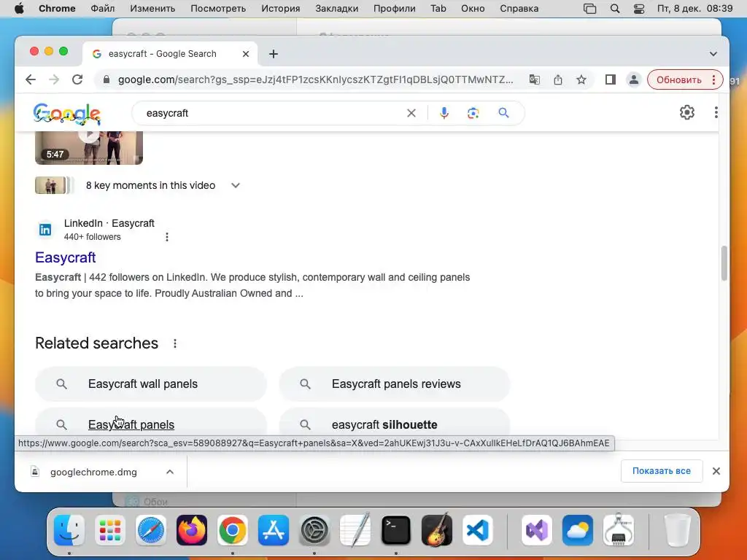
Task: Open the Закладки menu
Action: click(x=337, y=9)
